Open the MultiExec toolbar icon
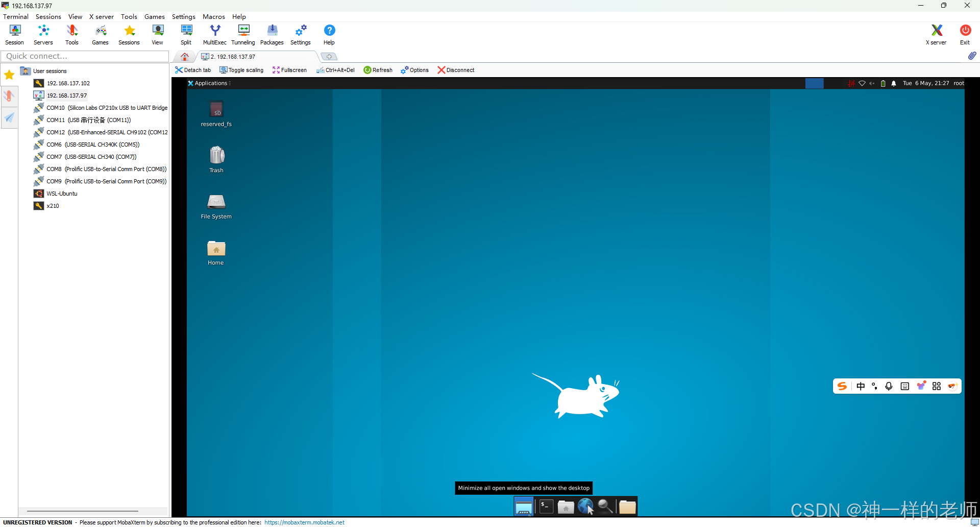Viewport: 980px width, 527px height. tap(215, 35)
